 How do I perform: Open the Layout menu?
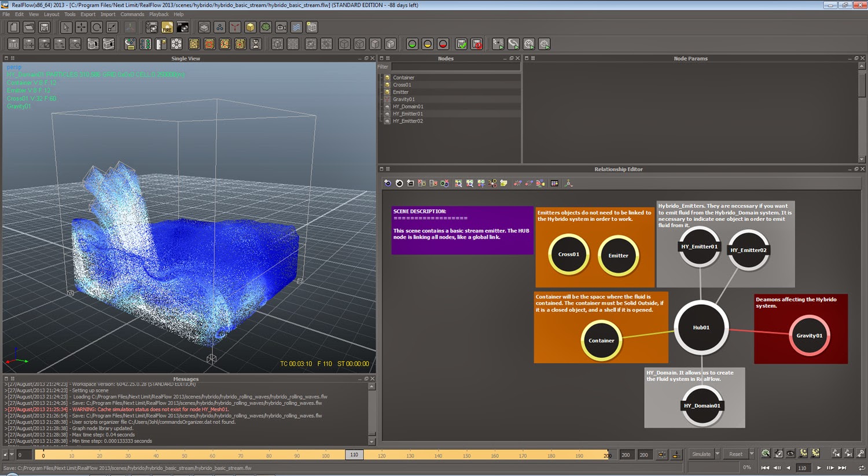52,14
